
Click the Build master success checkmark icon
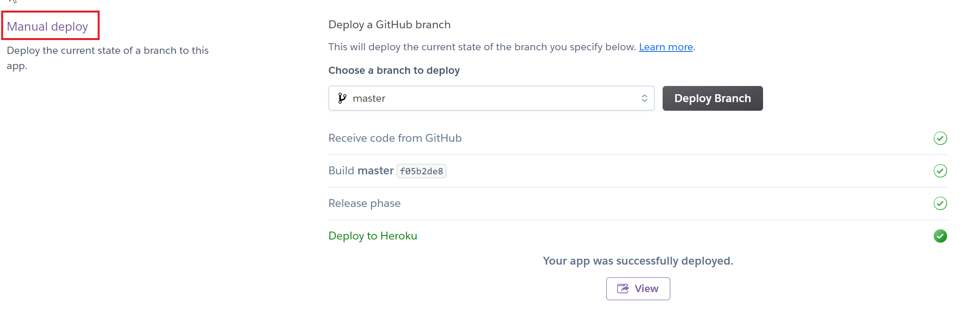[940, 171]
